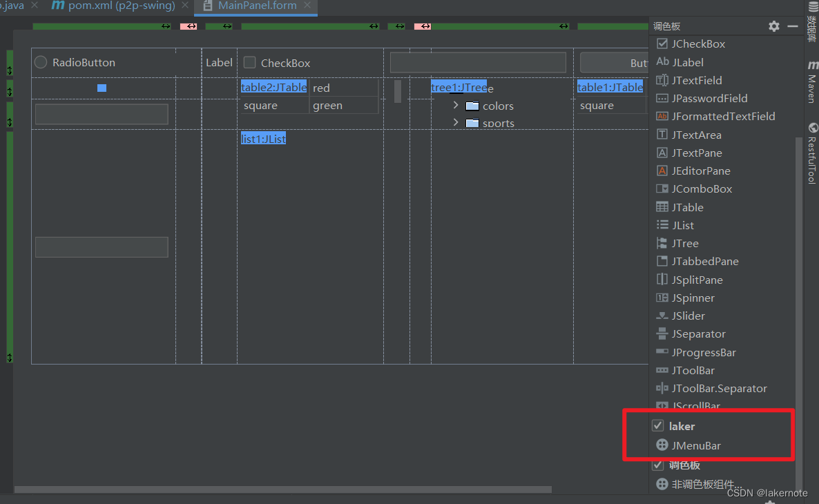Toggle the CheckBox in form
Viewport: 819px width, 504px height.
click(x=250, y=63)
